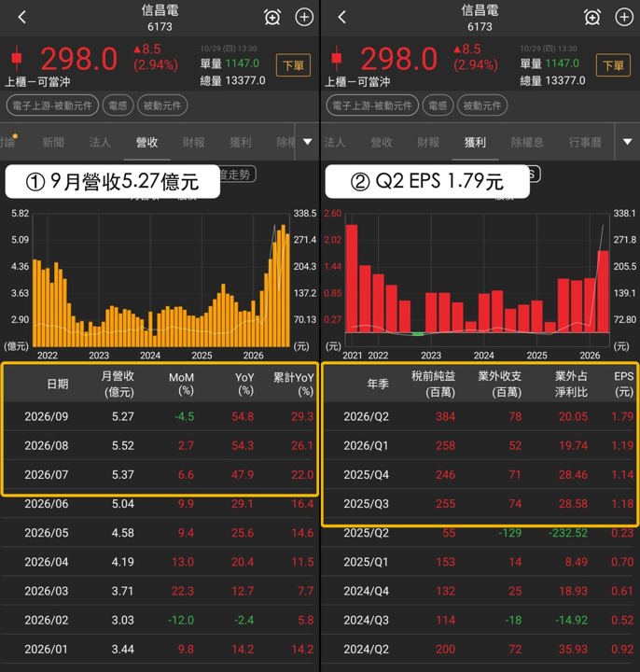This screenshot has width=640, height=672.
Task: Select the 2026/02 revenue row
Action: click(x=160, y=620)
